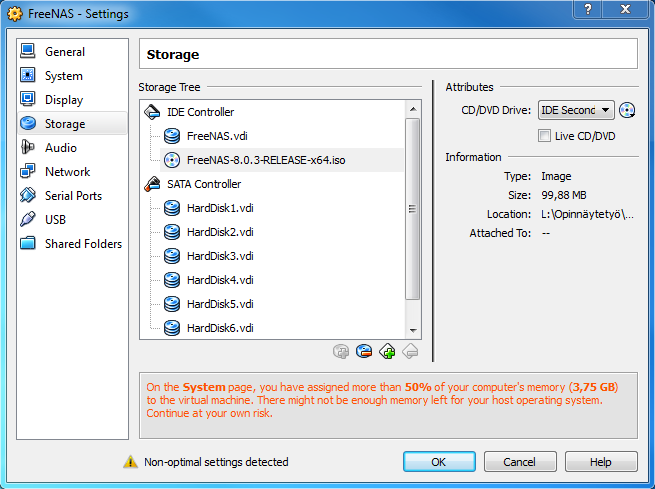Click the Size value 99,88 MB
This screenshot has width=655, height=489.
(x=564, y=195)
